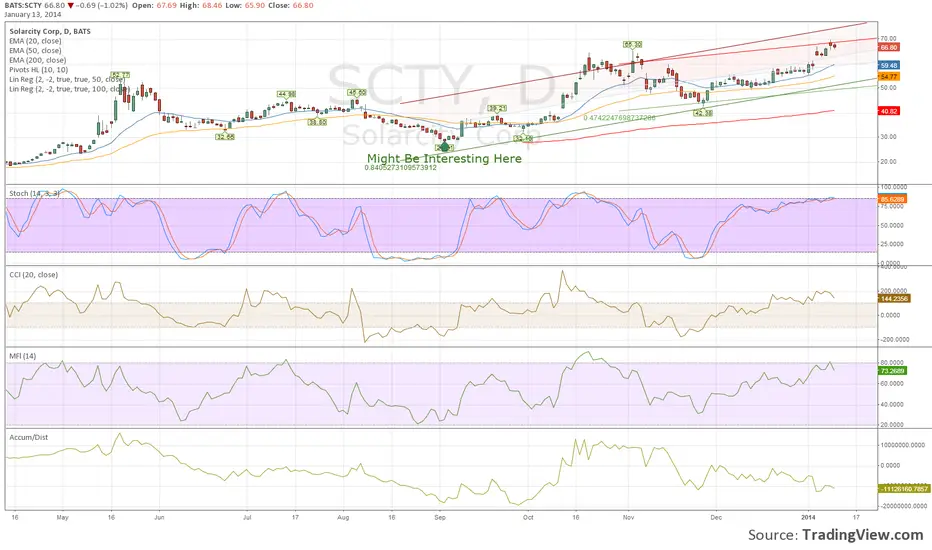Click the 144.2356 CCI value tag
The image size is (932, 550).
[894, 298]
